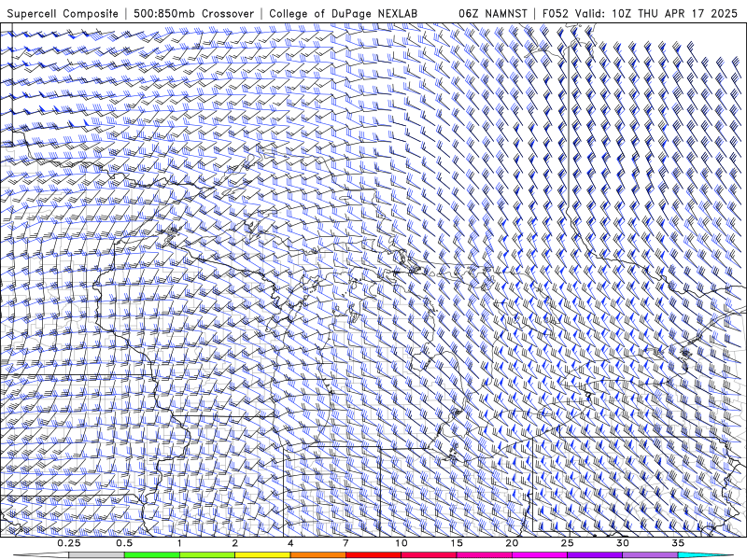
Task: Click the "06Z NAMNST" model run label
Action: [x=493, y=13]
